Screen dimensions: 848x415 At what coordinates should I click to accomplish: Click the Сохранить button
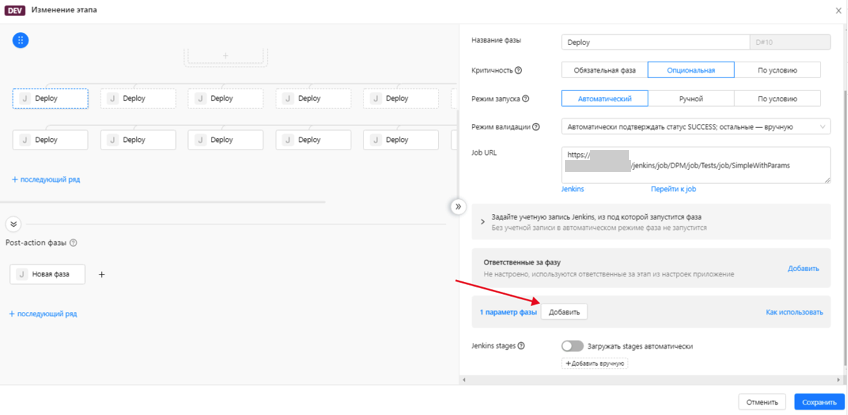[818, 402]
